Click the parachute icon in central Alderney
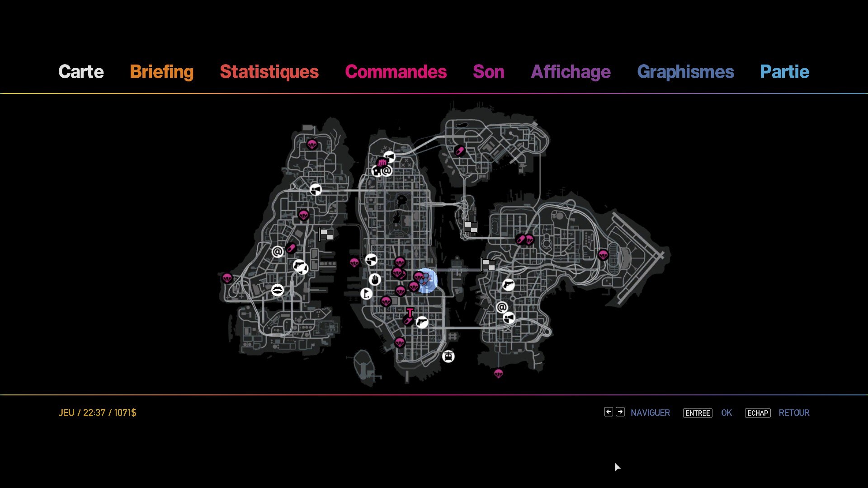The width and height of the screenshot is (868, 488). (x=303, y=216)
